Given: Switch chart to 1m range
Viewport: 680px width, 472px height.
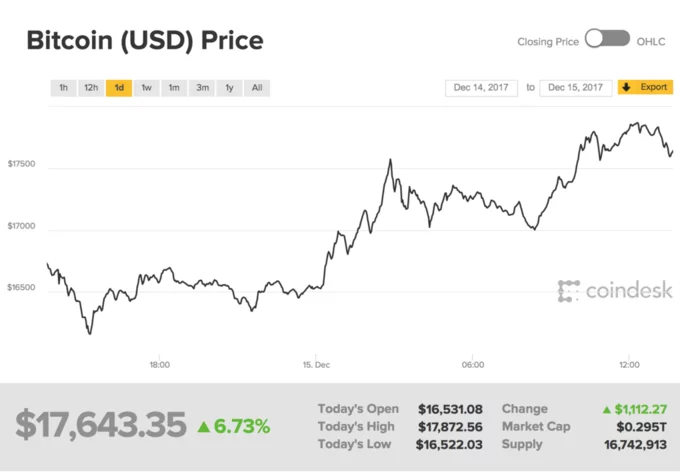Looking at the screenshot, I should (x=174, y=88).
